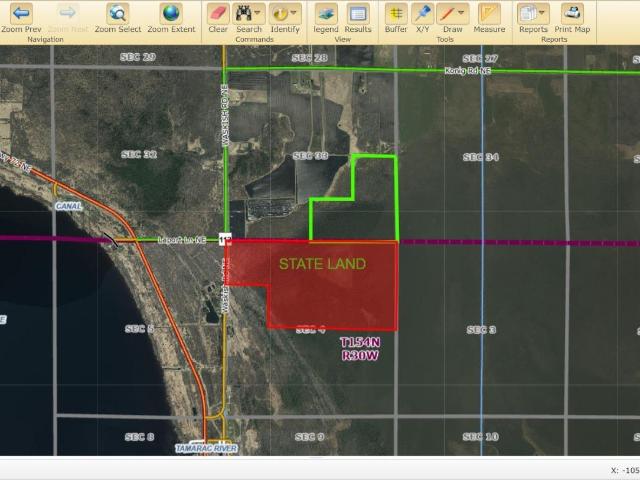Expand the Draw tool dropdown arrow
Screen dimensions: 640x480
pyautogui.click(x=462, y=13)
